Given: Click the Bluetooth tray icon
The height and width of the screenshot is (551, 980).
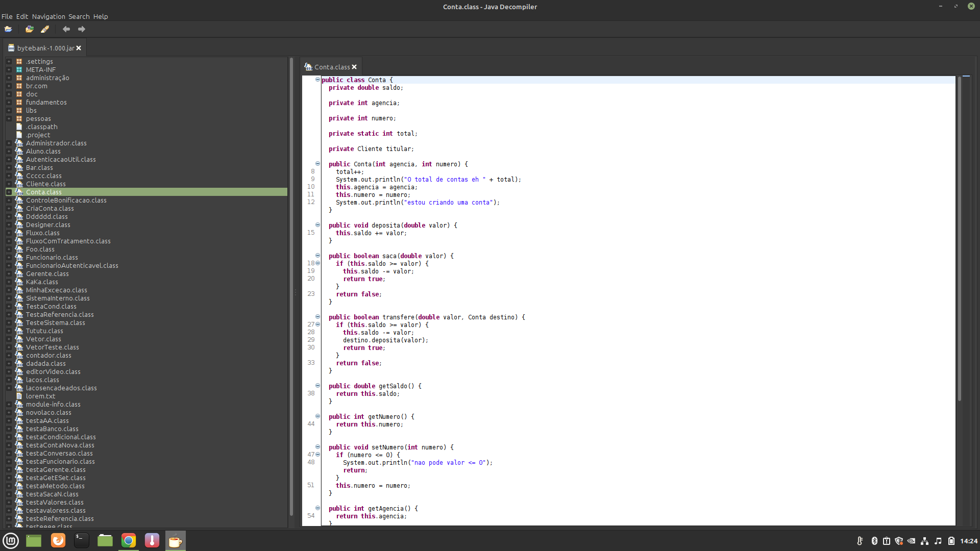Looking at the screenshot, I should click(x=874, y=541).
